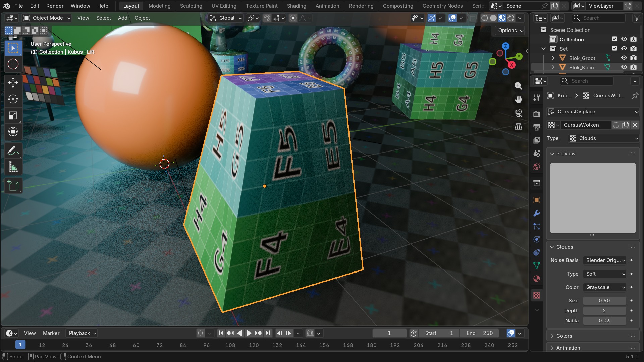Open the Render properties tab
Screen dimensions: 644x362
537,114
